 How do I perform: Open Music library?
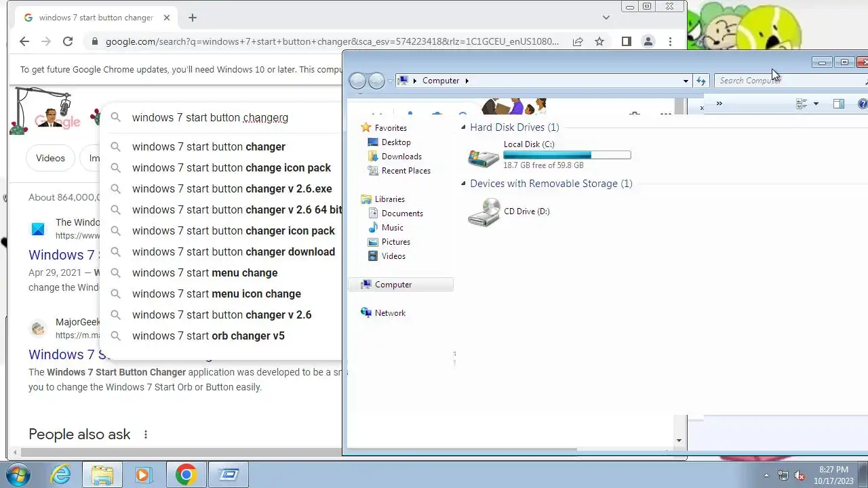pos(392,228)
